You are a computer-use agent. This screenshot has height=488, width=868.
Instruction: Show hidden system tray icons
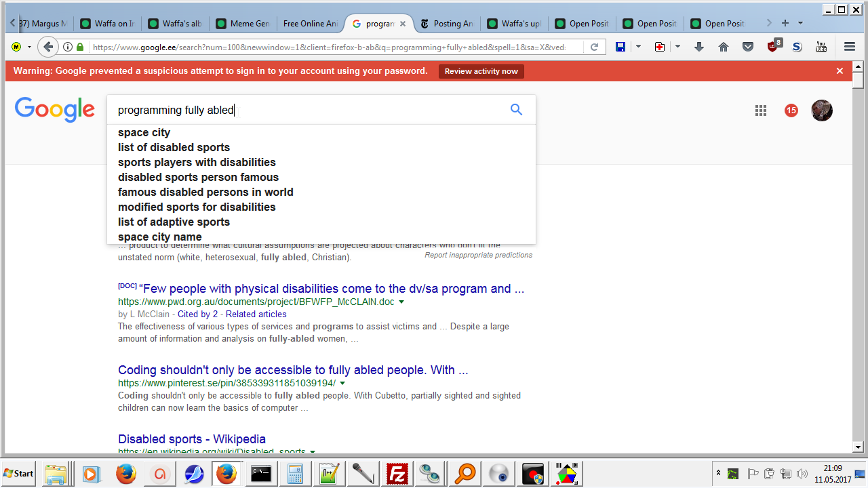pyautogui.click(x=718, y=473)
